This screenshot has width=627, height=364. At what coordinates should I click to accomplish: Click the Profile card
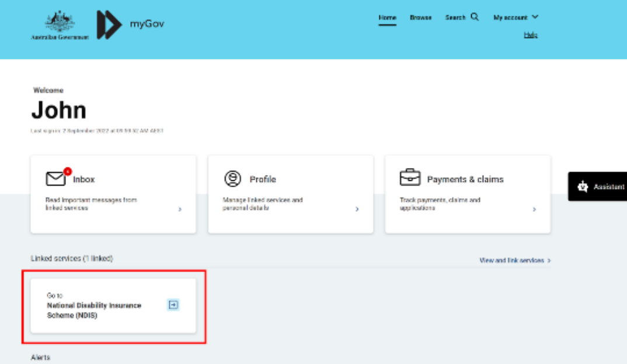[290, 194]
